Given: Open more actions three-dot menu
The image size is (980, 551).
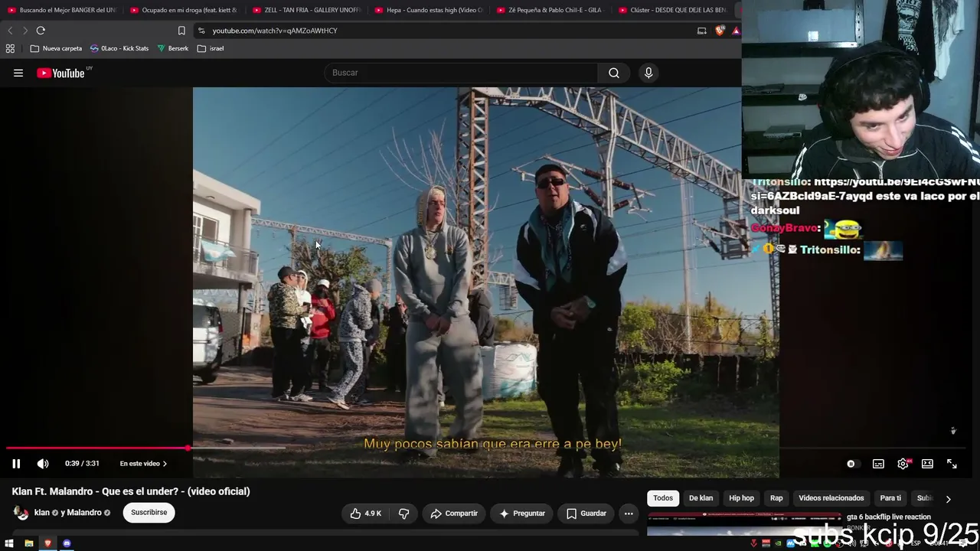Looking at the screenshot, I should point(629,514).
